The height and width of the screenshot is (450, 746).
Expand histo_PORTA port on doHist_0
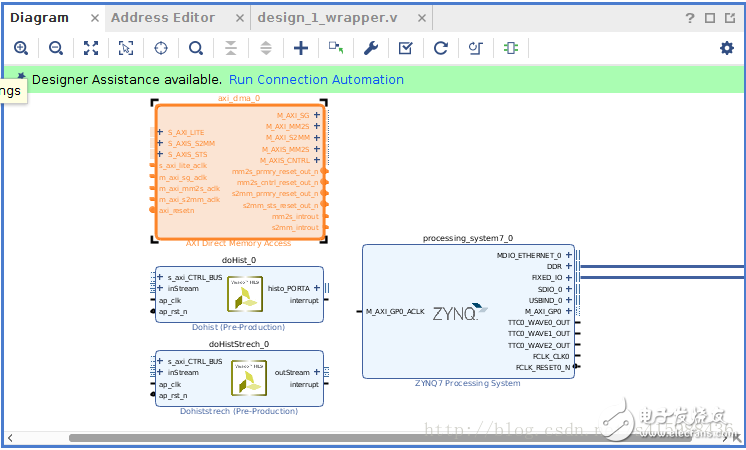pyautogui.click(x=317, y=288)
